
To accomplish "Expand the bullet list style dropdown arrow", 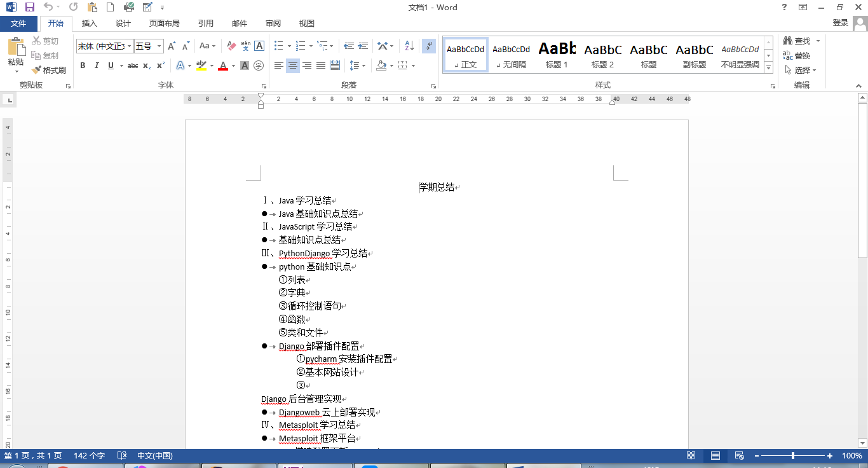I will point(289,46).
